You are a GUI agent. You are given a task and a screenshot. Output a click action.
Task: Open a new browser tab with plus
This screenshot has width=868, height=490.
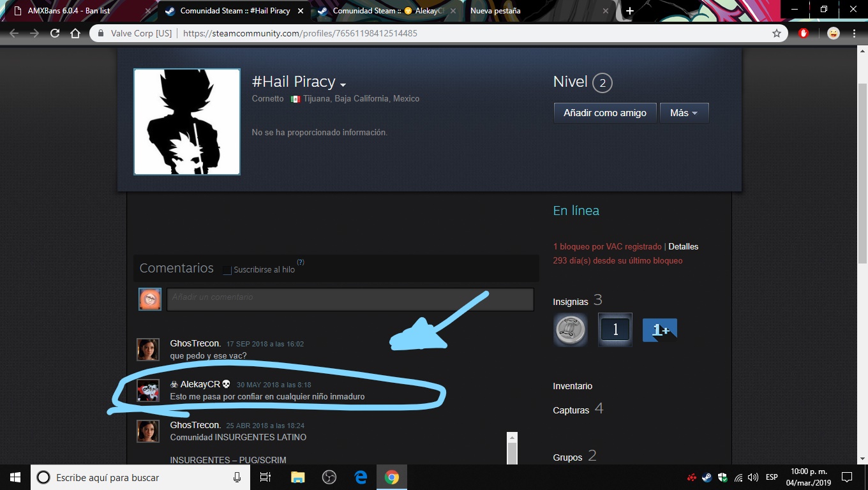[630, 11]
